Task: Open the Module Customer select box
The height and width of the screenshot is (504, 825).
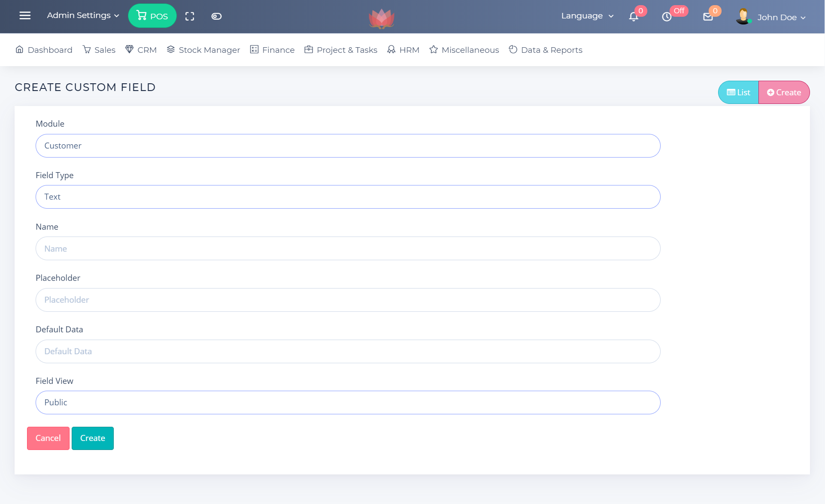Action: pos(348,146)
